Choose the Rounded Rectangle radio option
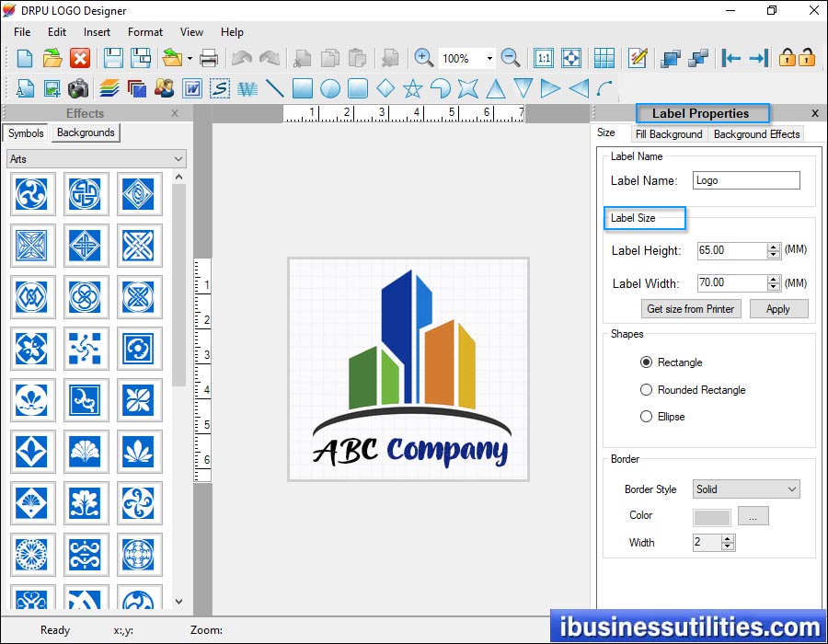The width and height of the screenshot is (828, 644). click(x=647, y=390)
